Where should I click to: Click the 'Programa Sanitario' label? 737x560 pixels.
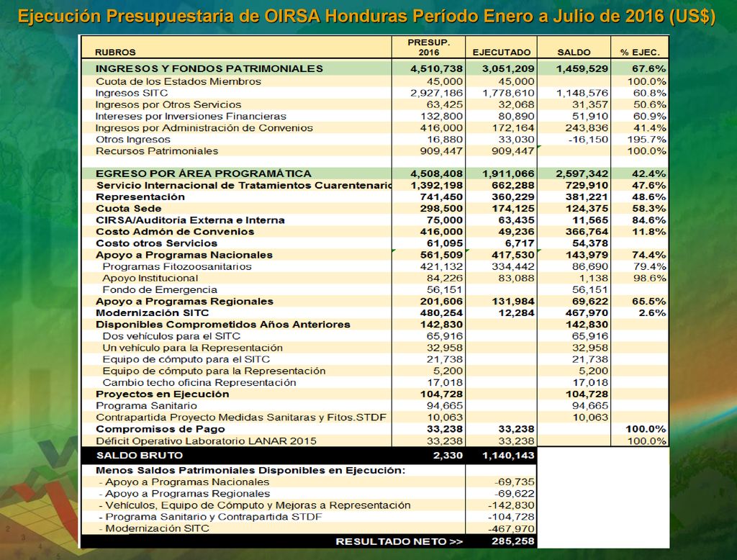[146, 406]
